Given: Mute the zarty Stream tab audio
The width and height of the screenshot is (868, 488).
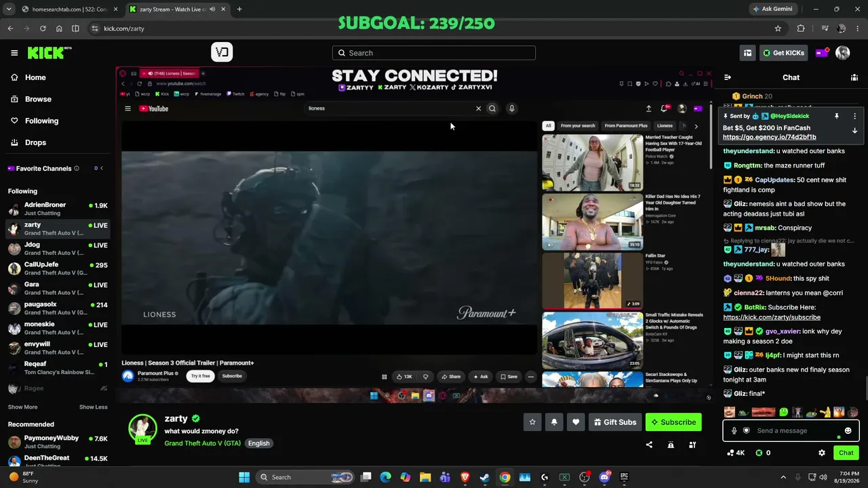Looking at the screenshot, I should 212,9.
